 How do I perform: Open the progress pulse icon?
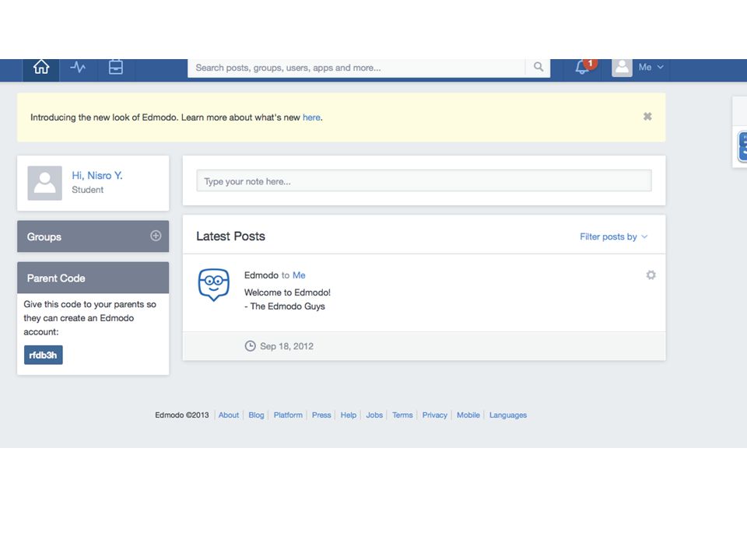78,67
